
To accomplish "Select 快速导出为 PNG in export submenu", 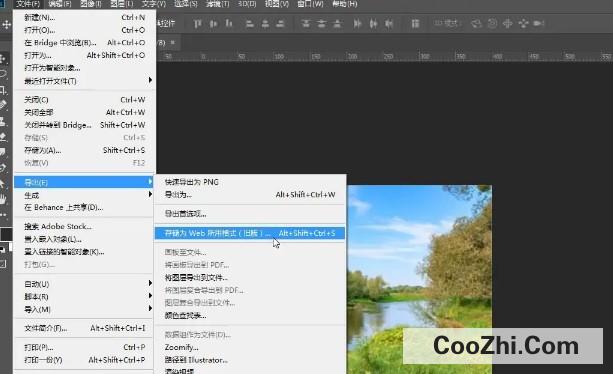I will (x=250, y=182).
